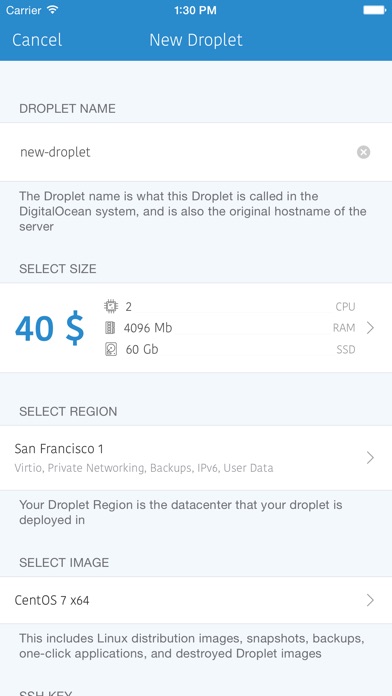Open size selection via chevron arrow
This screenshot has width=392, height=696.
pos(371,328)
